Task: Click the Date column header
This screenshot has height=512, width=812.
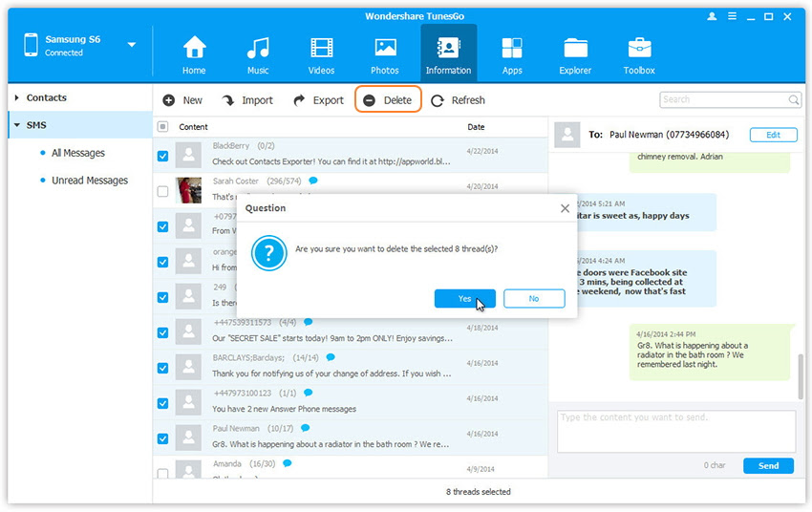Action: (x=476, y=127)
